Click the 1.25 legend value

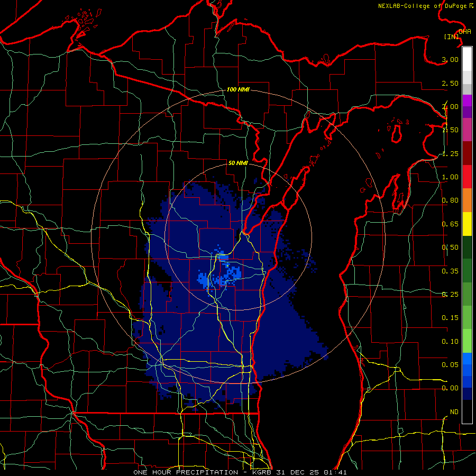pos(450,153)
